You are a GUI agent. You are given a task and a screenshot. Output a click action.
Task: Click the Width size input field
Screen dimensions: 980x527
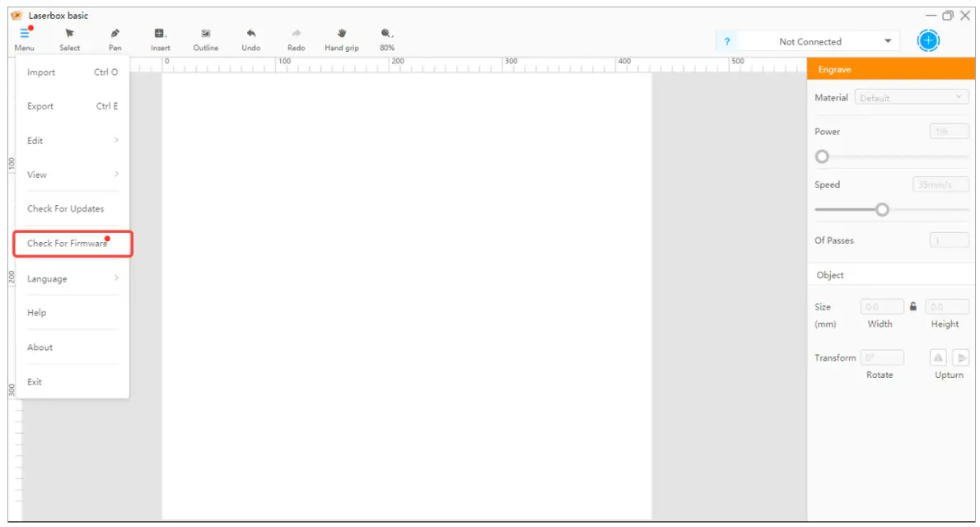point(882,306)
